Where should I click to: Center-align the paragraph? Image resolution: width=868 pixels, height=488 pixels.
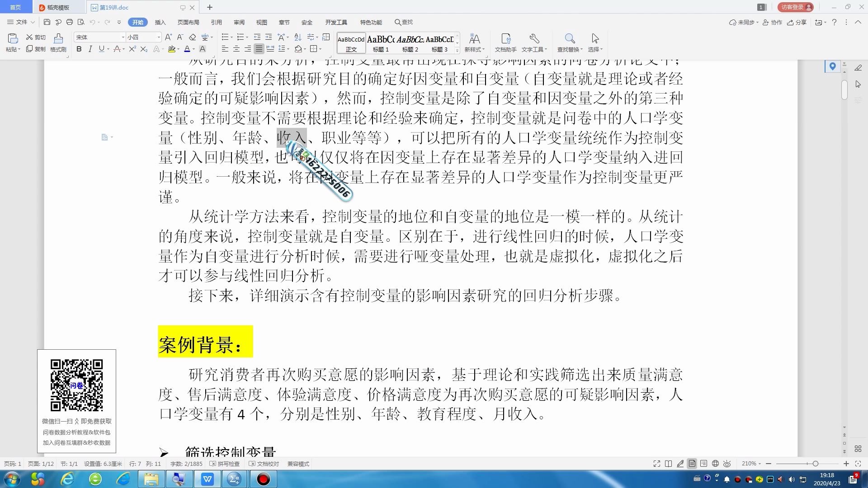point(236,49)
